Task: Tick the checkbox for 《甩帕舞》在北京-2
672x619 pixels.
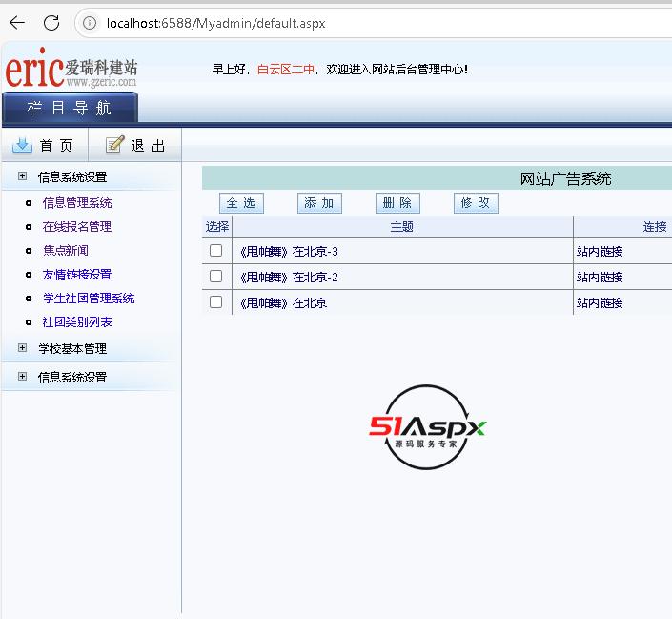Action: 216,277
